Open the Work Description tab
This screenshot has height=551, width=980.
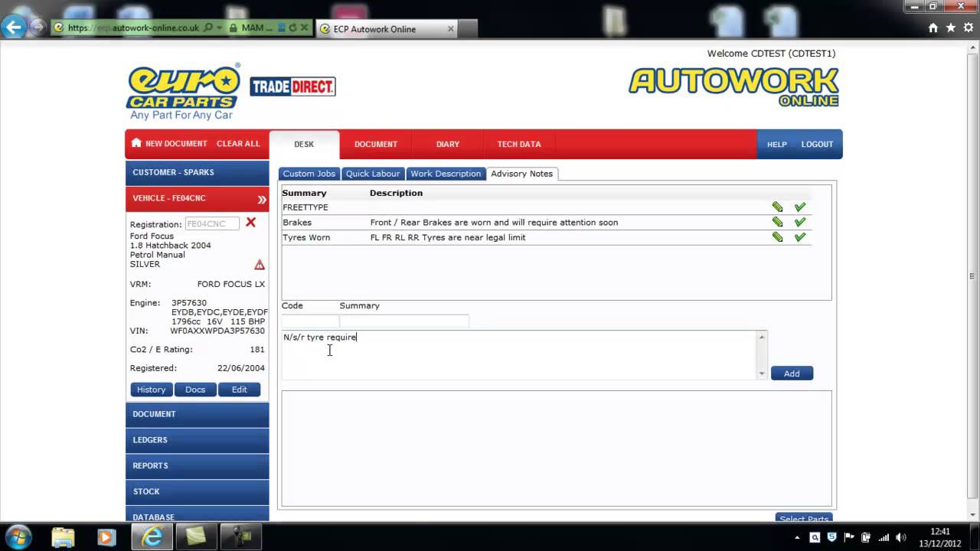point(446,174)
